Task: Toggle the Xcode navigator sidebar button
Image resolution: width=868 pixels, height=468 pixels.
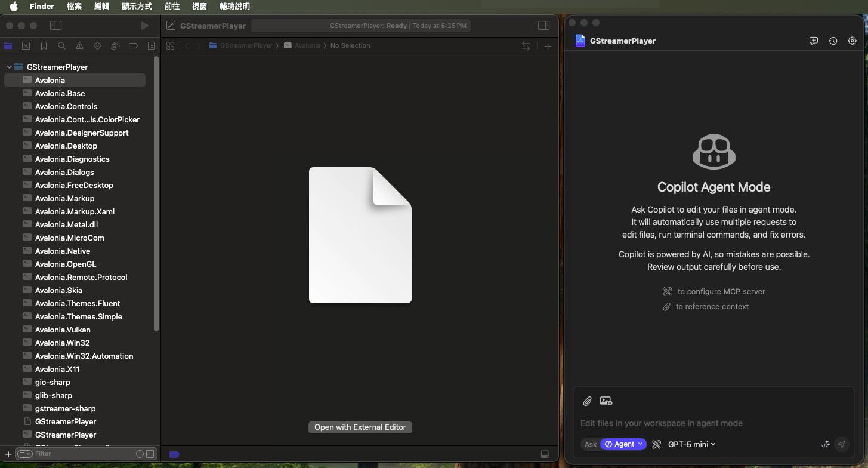Action: click(55, 26)
